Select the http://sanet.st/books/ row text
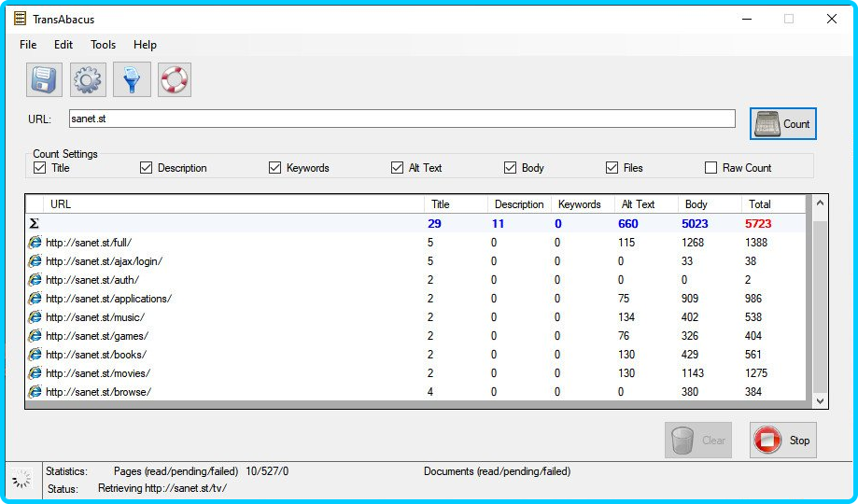 [x=96, y=354]
